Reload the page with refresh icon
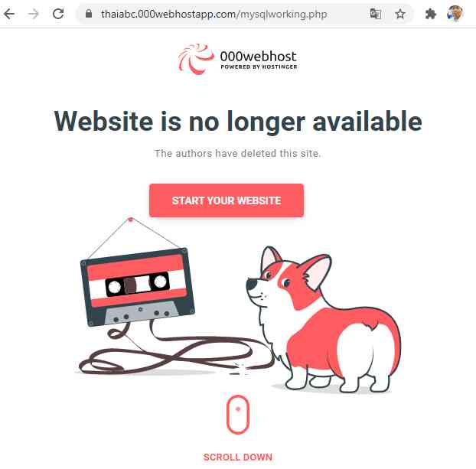Screen dimensions: 476x469 point(58,14)
